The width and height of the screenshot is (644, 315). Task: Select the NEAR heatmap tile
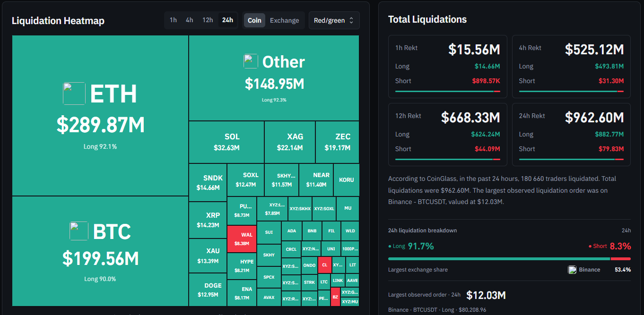pyautogui.click(x=316, y=180)
